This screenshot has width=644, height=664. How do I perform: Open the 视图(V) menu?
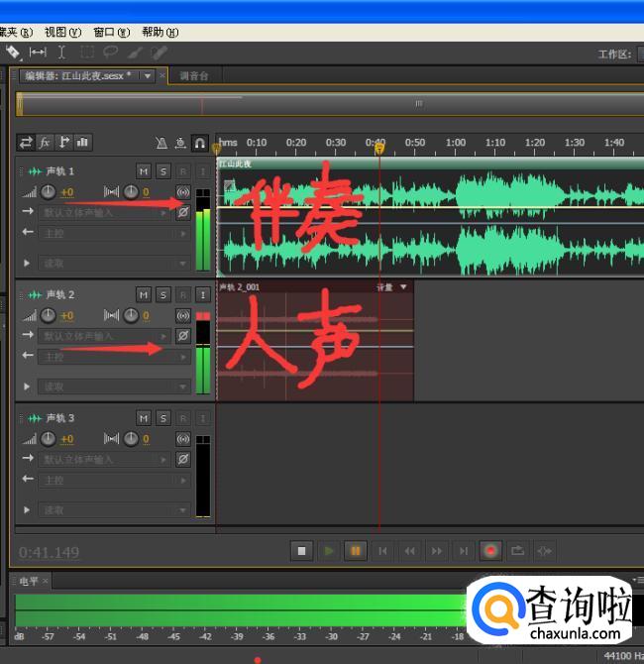click(x=62, y=32)
